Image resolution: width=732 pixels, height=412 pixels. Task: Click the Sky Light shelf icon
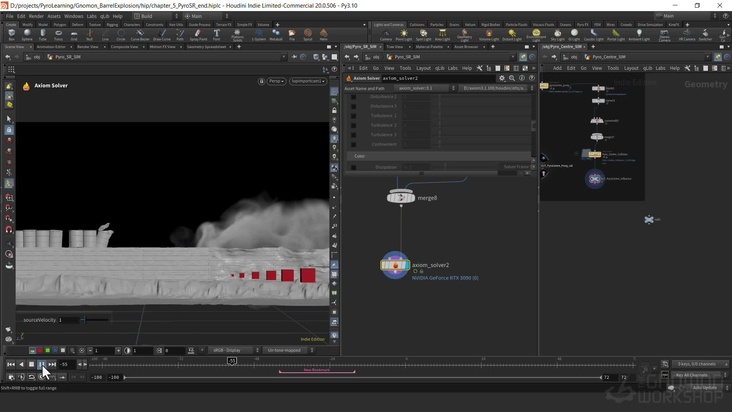point(558,35)
